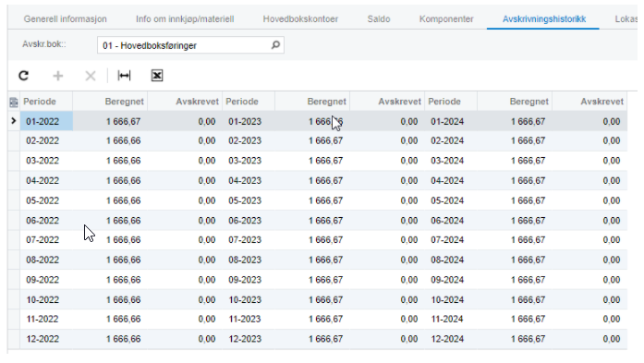
Task: Export the table to Excel
Action: click(x=157, y=76)
